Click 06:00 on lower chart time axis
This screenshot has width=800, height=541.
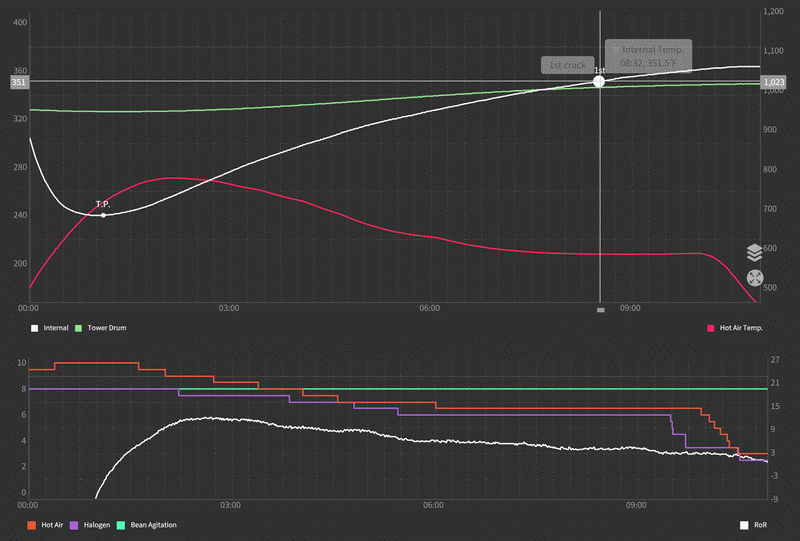[433, 505]
